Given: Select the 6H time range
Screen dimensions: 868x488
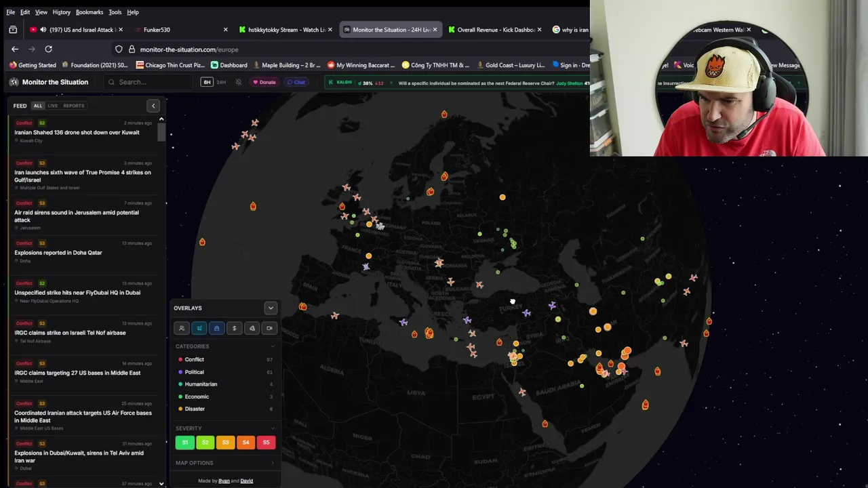Looking at the screenshot, I should (x=207, y=82).
